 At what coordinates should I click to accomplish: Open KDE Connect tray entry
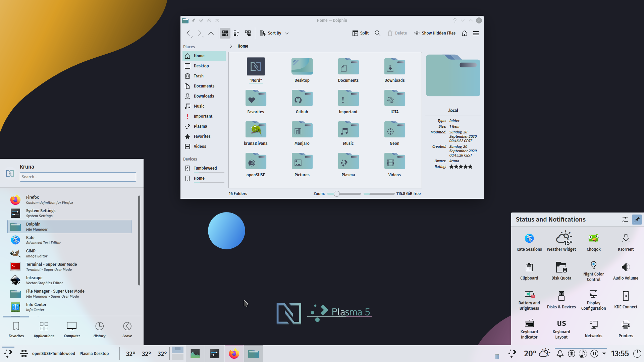pyautogui.click(x=626, y=300)
